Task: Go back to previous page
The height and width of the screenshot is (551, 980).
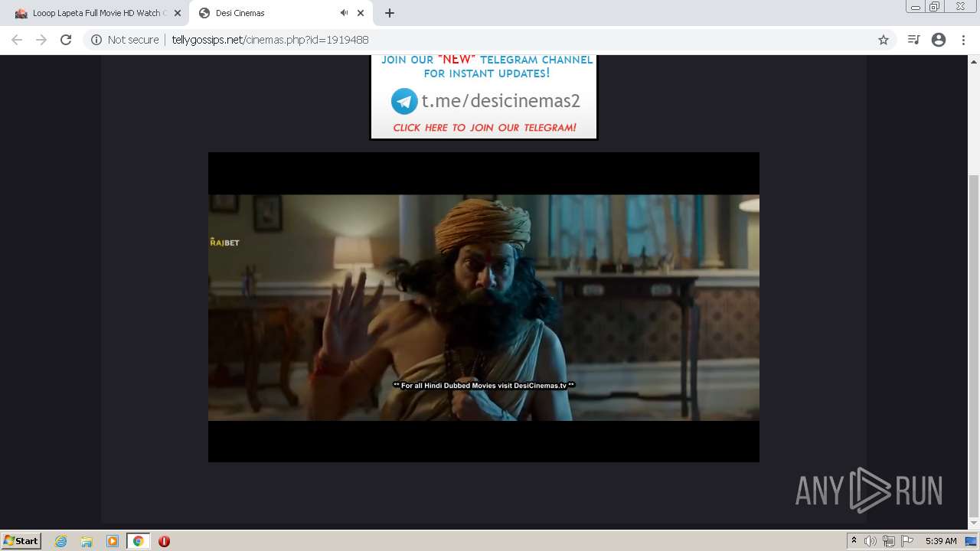Action: tap(17, 40)
